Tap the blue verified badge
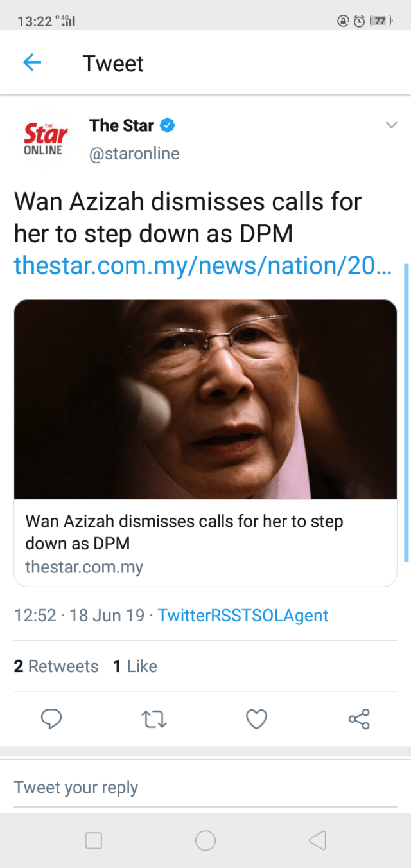Screen dimensions: 411x868 (x=167, y=125)
